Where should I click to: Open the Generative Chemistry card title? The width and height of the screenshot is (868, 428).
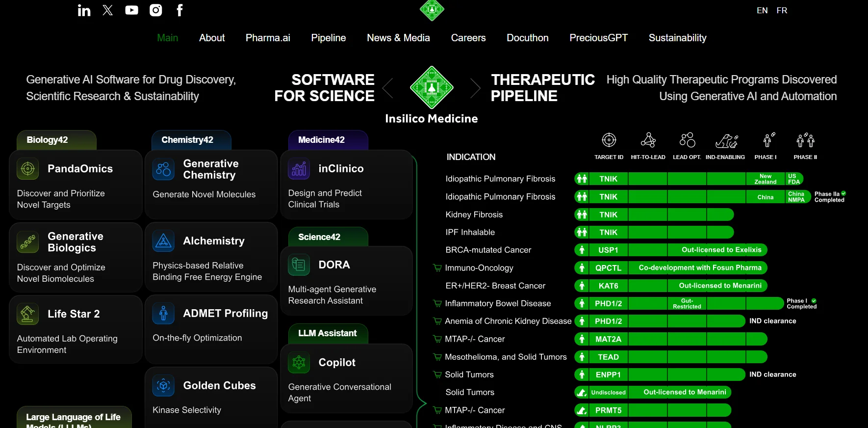click(x=211, y=169)
